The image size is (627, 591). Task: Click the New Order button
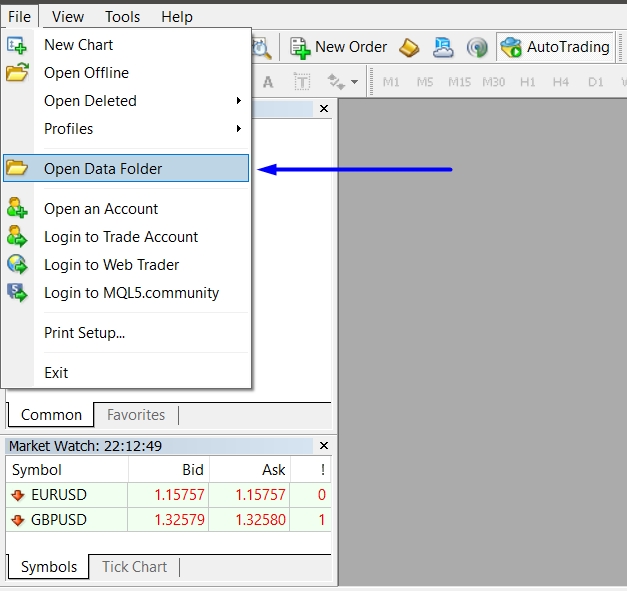(x=338, y=47)
